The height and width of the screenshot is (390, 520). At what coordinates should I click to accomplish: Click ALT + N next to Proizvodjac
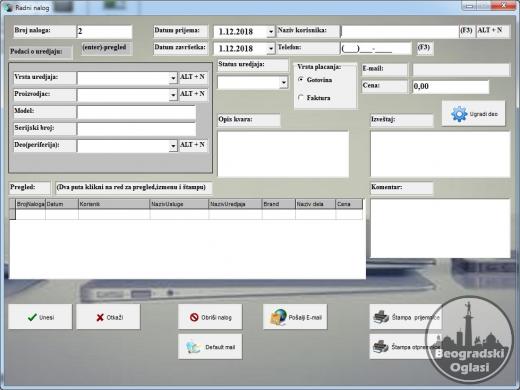(193, 94)
